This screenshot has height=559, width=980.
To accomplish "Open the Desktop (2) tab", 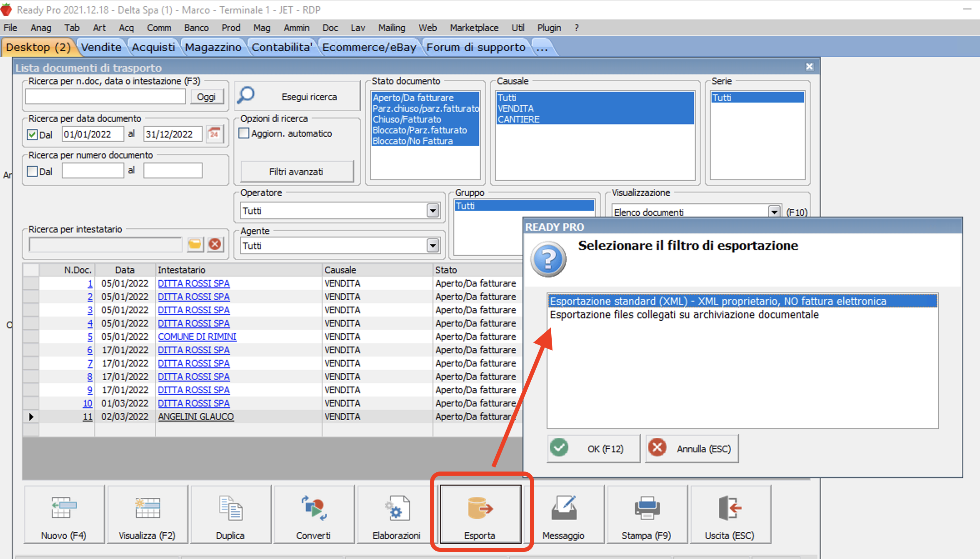I will 38,47.
